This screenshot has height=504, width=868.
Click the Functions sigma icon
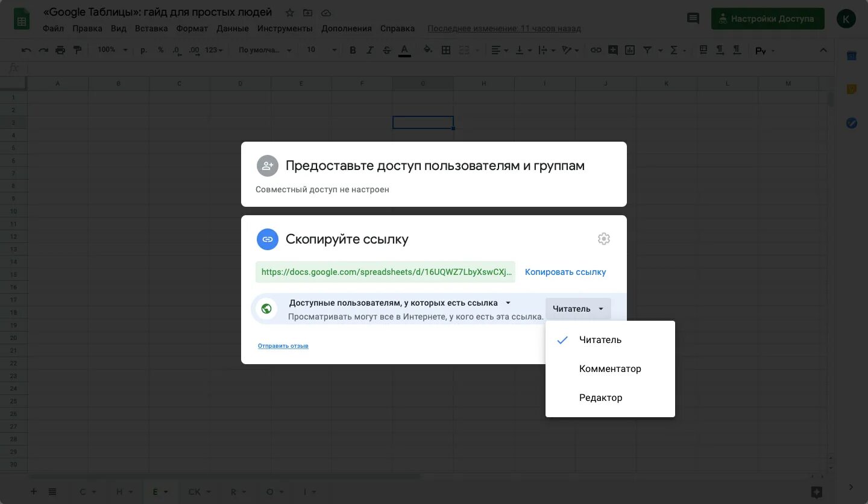click(674, 50)
